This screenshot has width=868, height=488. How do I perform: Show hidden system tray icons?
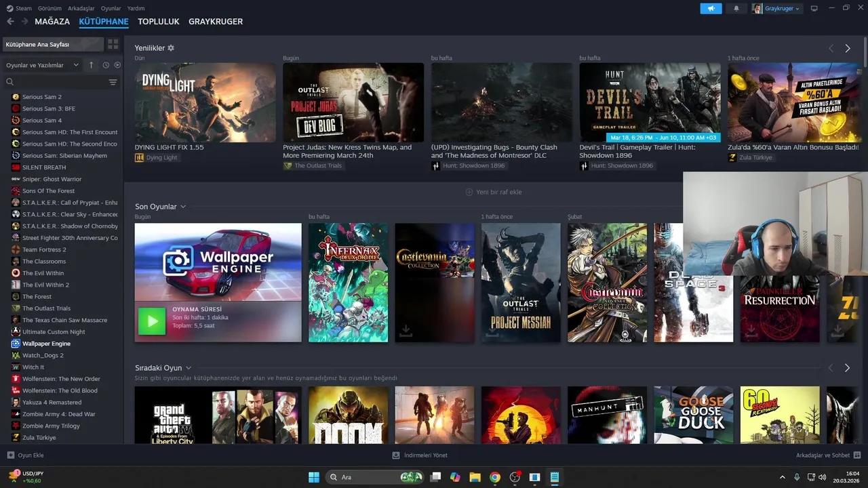click(783, 477)
